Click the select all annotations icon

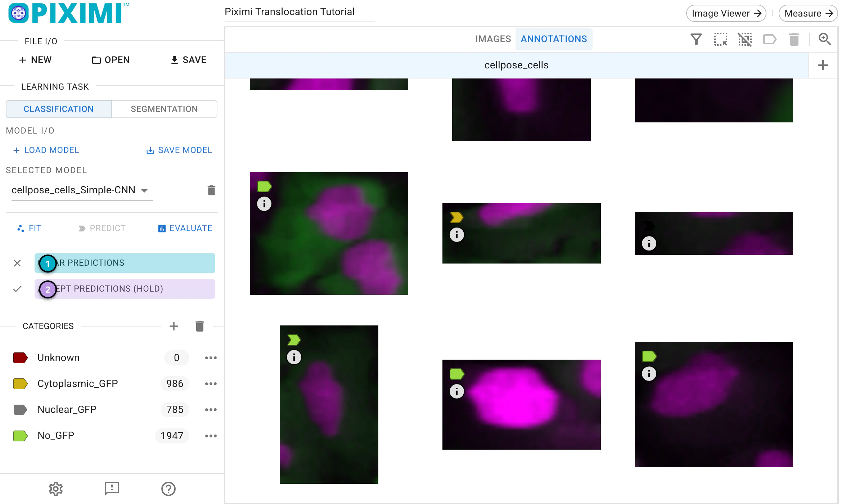point(720,39)
